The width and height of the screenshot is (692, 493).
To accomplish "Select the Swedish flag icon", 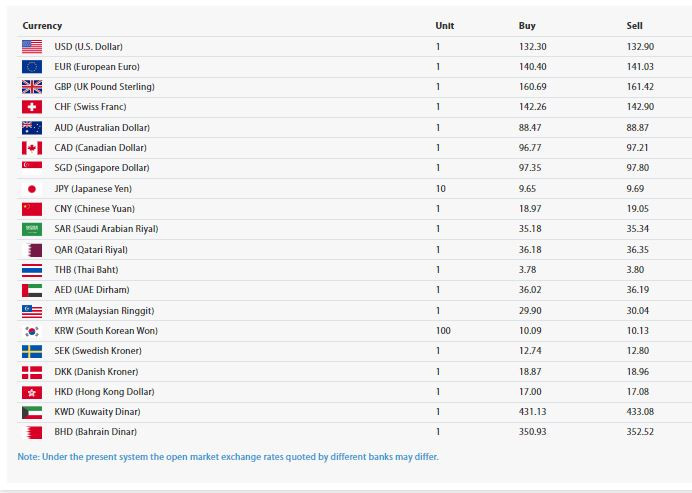I will [32, 351].
